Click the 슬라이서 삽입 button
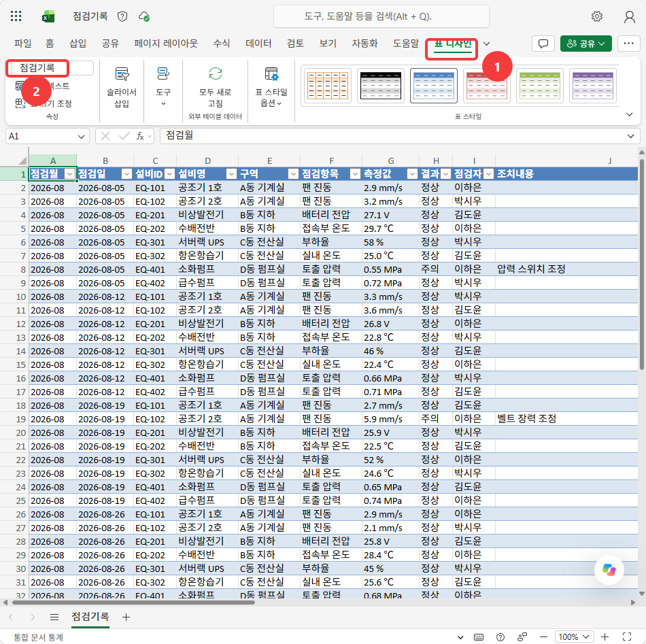This screenshot has width=646, height=644. (x=122, y=87)
